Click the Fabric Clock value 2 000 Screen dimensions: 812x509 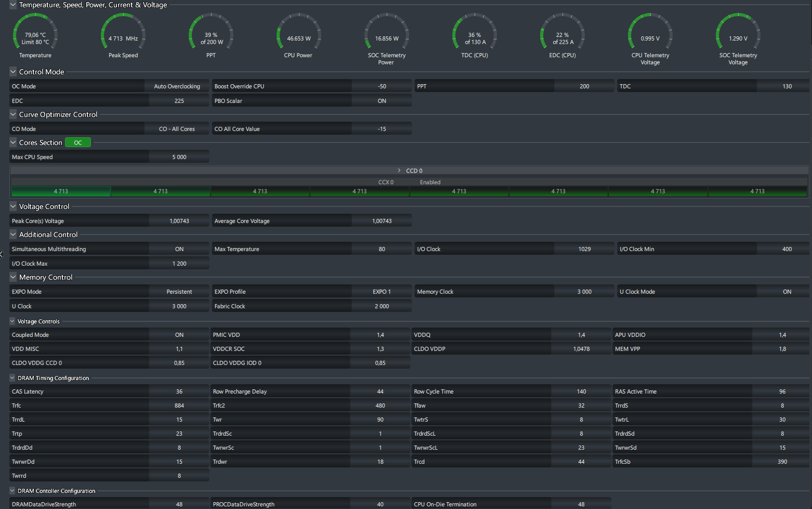click(x=382, y=306)
